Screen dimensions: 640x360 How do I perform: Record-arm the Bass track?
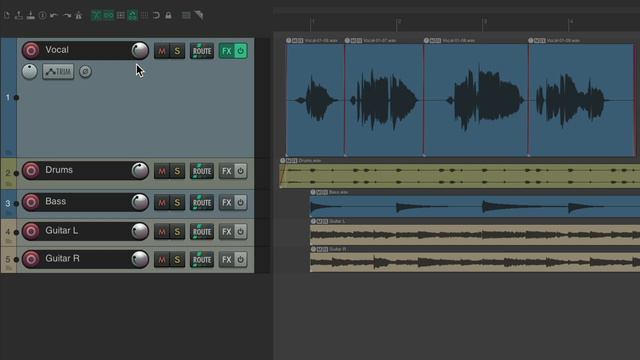click(x=31, y=202)
